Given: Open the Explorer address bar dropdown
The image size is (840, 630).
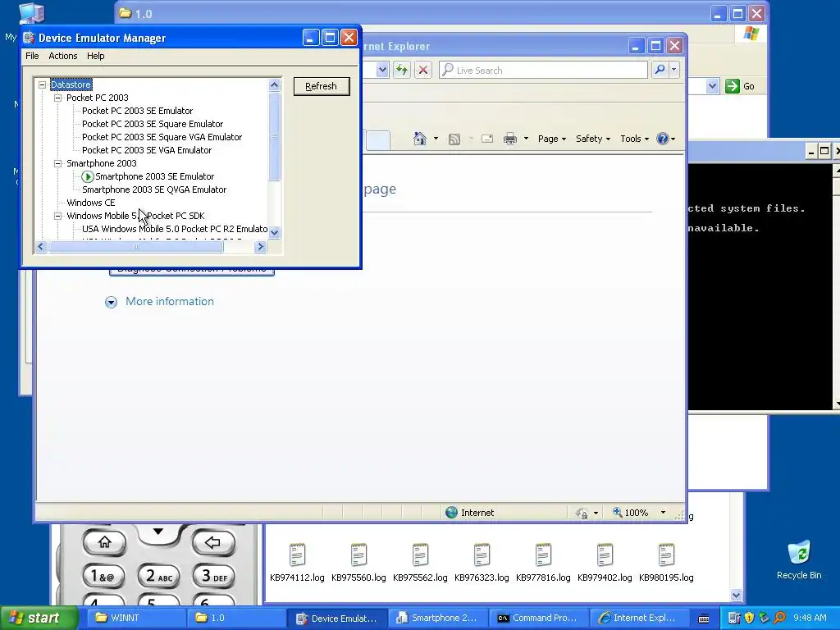Looking at the screenshot, I should (712, 86).
